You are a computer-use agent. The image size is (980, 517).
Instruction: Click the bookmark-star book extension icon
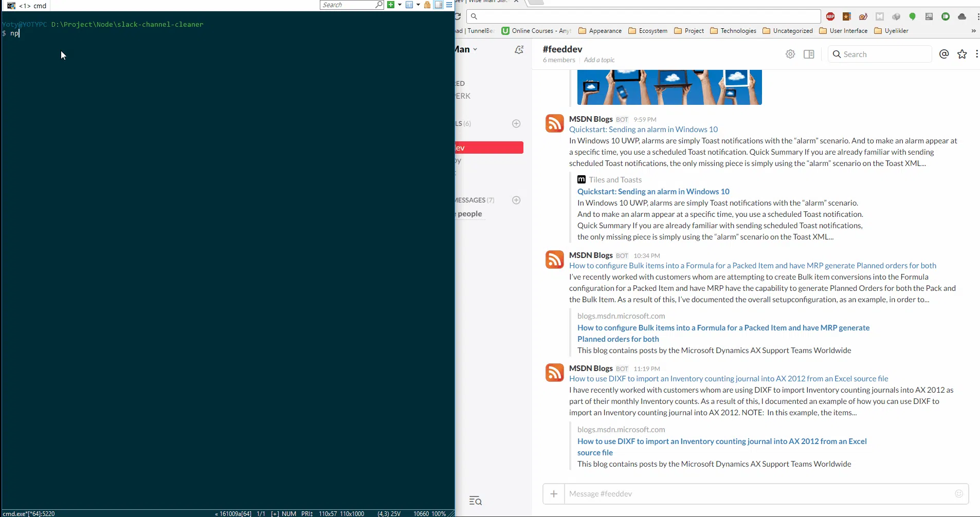tap(847, 16)
